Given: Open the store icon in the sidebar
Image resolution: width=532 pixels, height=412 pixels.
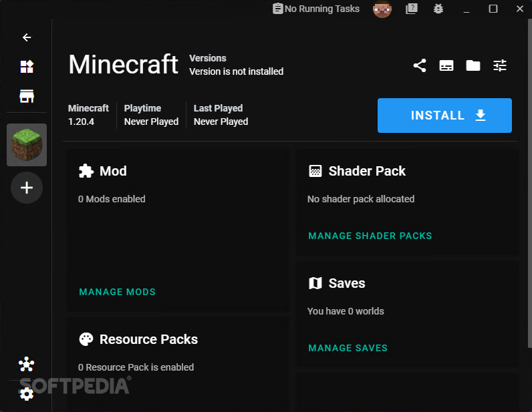Looking at the screenshot, I should [x=27, y=96].
